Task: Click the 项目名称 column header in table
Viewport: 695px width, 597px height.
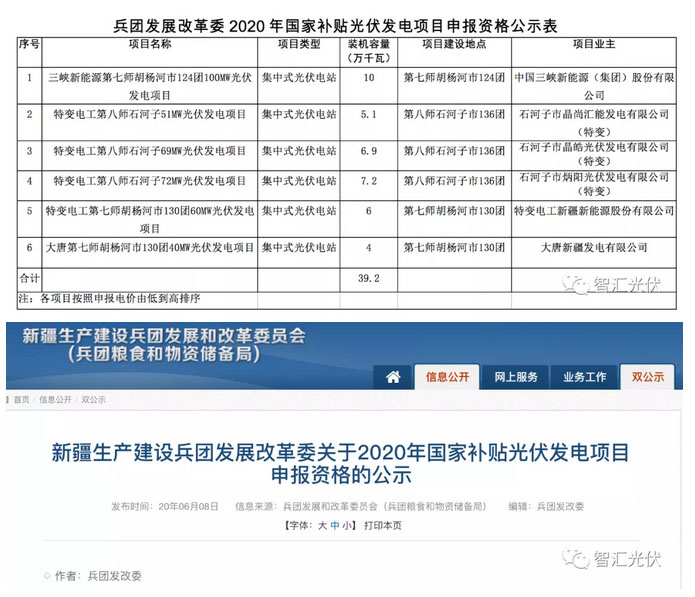Action: tap(149, 45)
